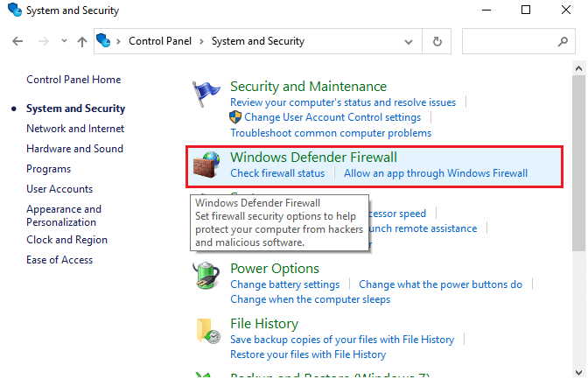
Task: Go up one level with Up arrow
Action: (x=81, y=41)
